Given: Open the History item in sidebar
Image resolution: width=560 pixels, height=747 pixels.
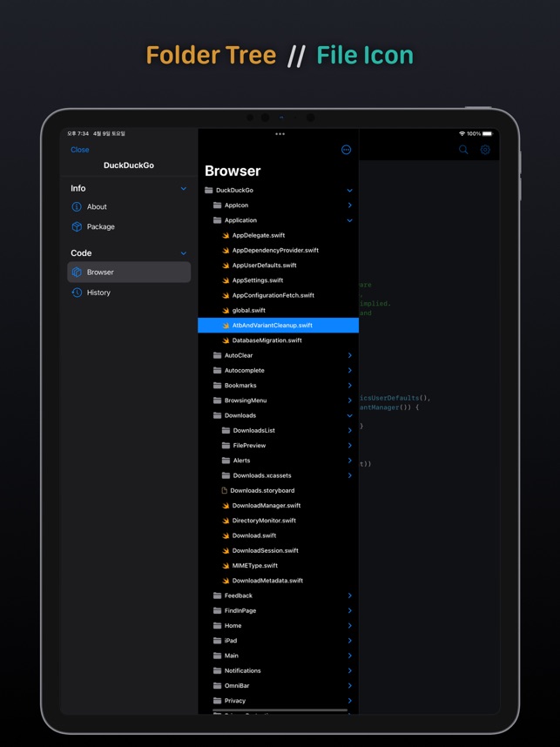Looking at the screenshot, I should pos(129,293).
